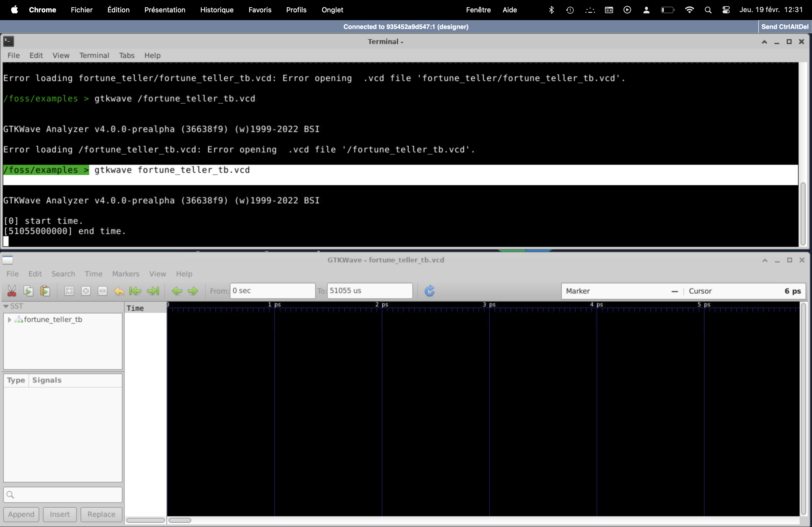
Task: Click the signal search filter field
Action: pos(63,495)
